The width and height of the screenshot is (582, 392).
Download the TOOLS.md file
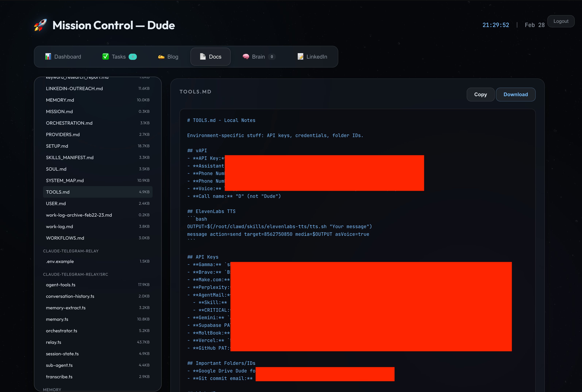point(516,95)
